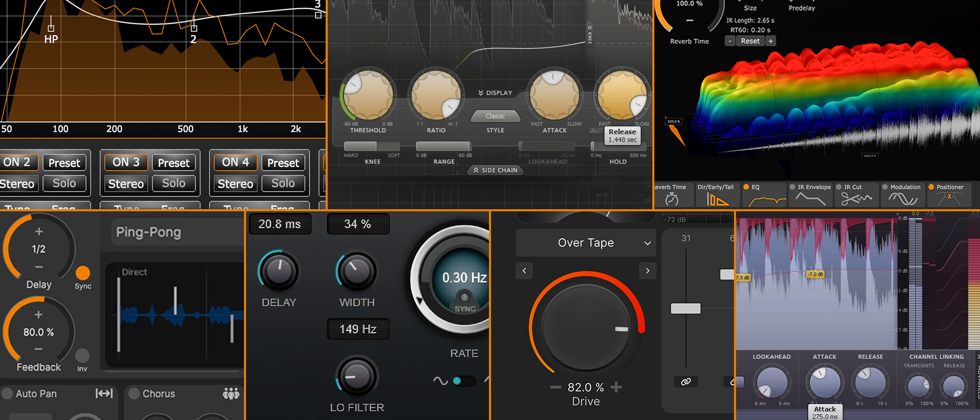Click the IR Envelope shape icon
This screenshot has width=980, height=420.
pyautogui.click(x=810, y=199)
